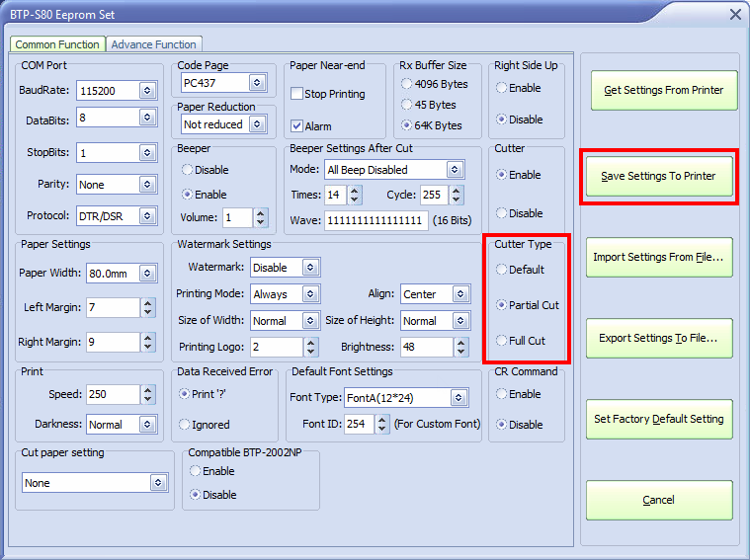Image resolution: width=750 pixels, height=560 pixels.
Task: Open the Cut paper setting dropdown
Action: [158, 483]
